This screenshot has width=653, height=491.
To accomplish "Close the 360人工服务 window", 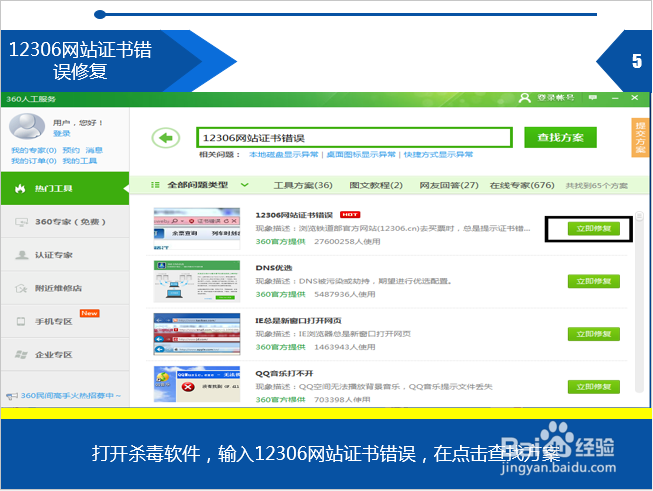I will 635,97.
